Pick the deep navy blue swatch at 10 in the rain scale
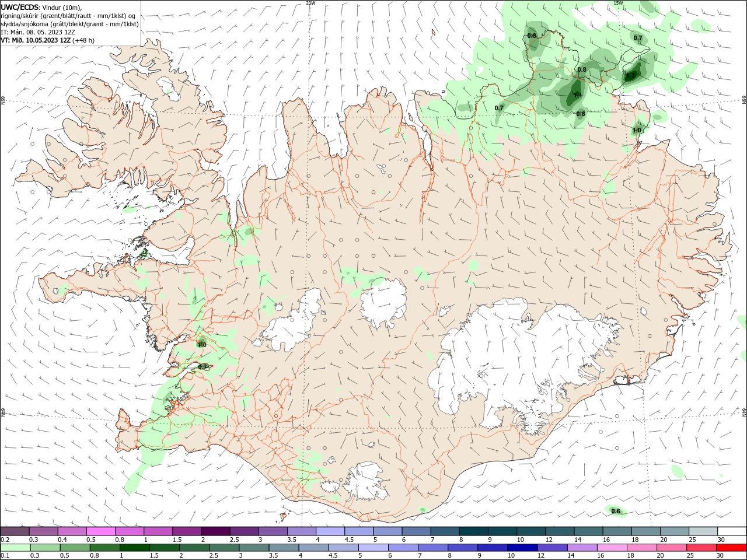Image resolution: width=747 pixels, height=560 pixels. tap(522, 548)
